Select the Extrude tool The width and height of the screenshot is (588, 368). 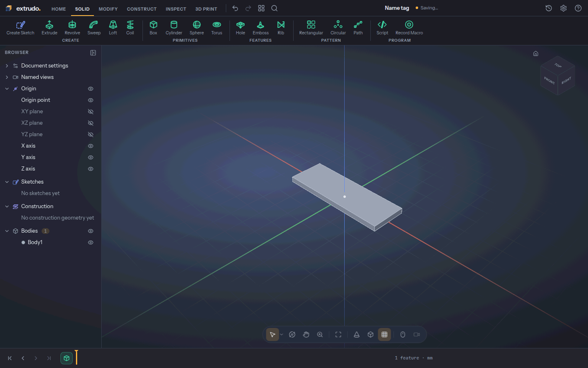click(49, 28)
